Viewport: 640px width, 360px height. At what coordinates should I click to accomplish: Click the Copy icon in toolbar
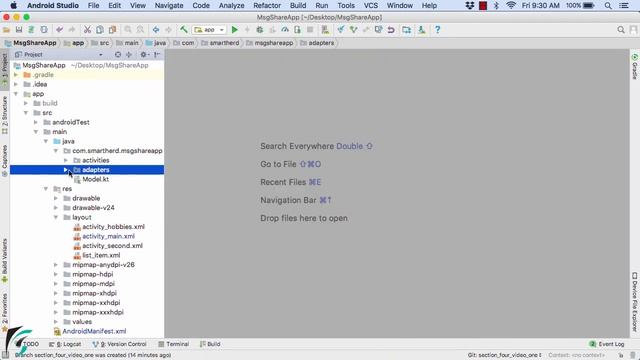coord(100,30)
